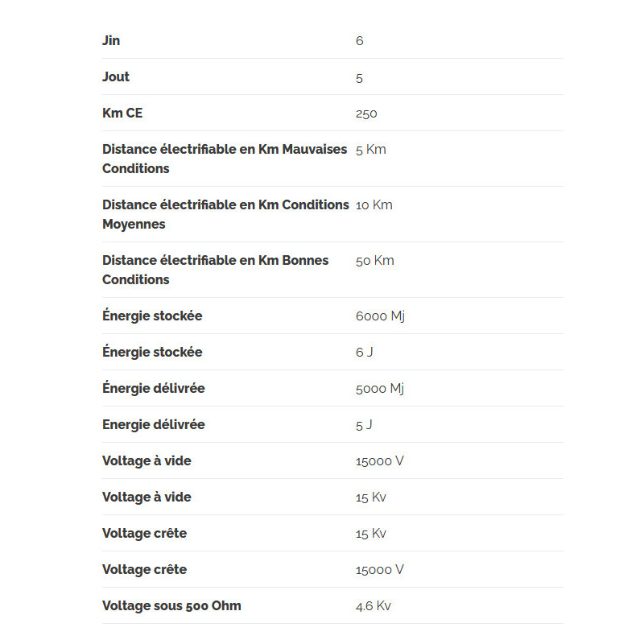644x644 pixels.
Task: Click Voltage sous 500 Ohm label
Action: pyautogui.click(x=171, y=606)
